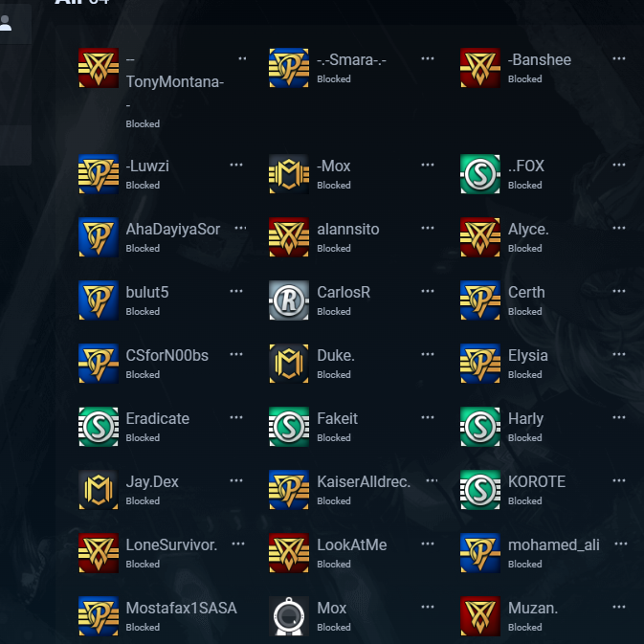Open the options menu for alannsito
The width and height of the screenshot is (644, 644).
click(428, 228)
